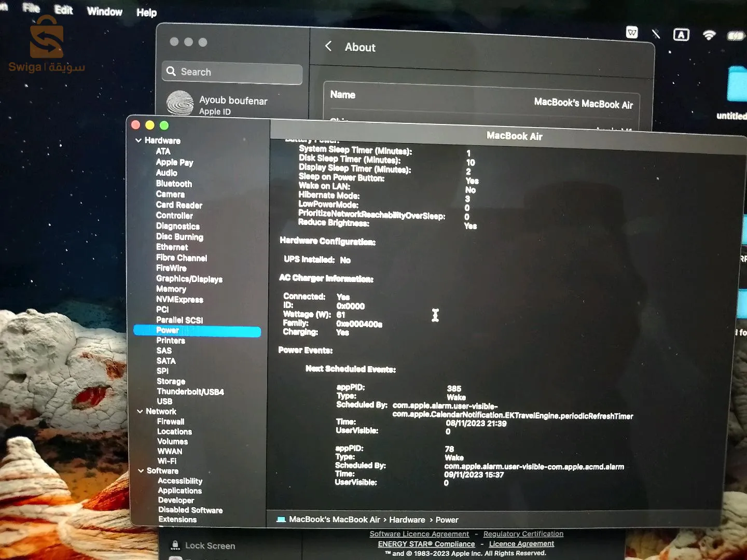This screenshot has height=560, width=747.
Task: Open the Wi-Fi status menu icon
Action: point(709,35)
